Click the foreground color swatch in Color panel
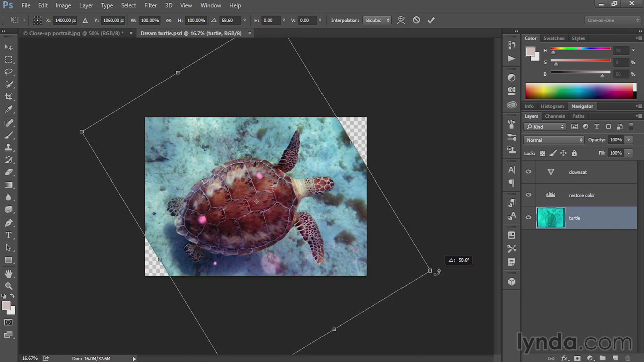 click(530, 52)
